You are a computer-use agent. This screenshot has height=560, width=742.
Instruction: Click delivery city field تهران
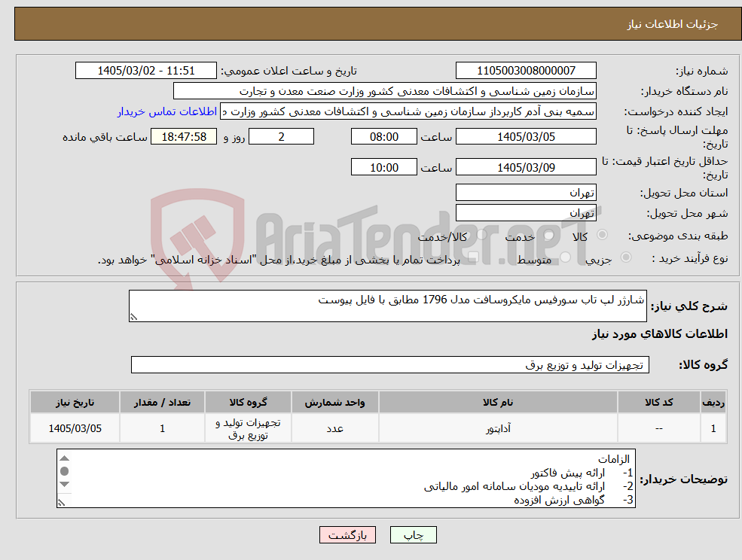point(526,213)
